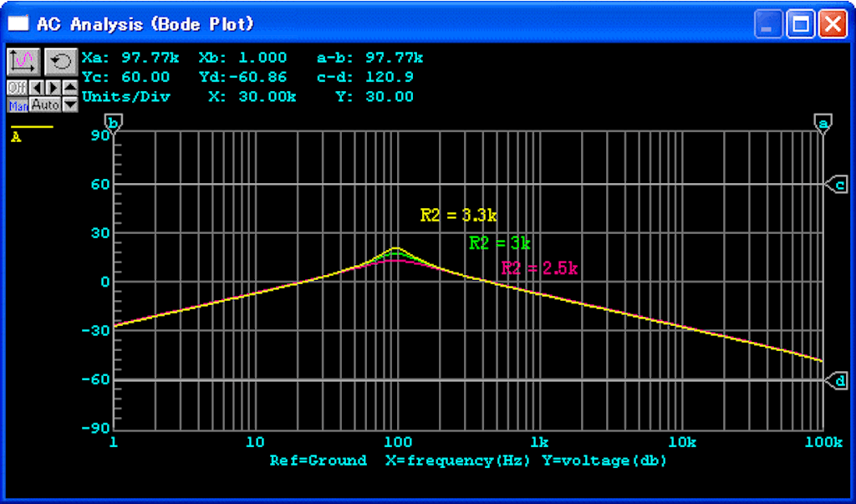Click the Y=voltage(db) axis label
This screenshot has height=504, width=856.
click(x=605, y=461)
